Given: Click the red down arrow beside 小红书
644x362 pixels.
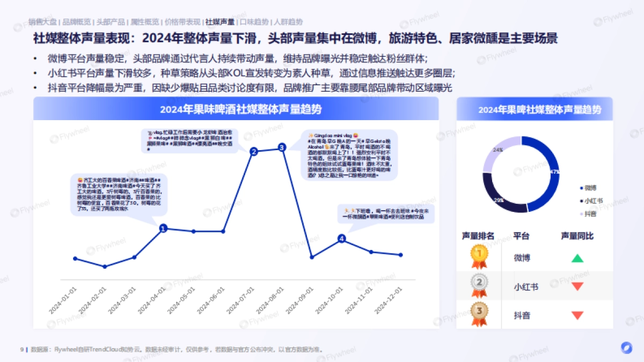Looking at the screenshot, I should [x=579, y=286].
